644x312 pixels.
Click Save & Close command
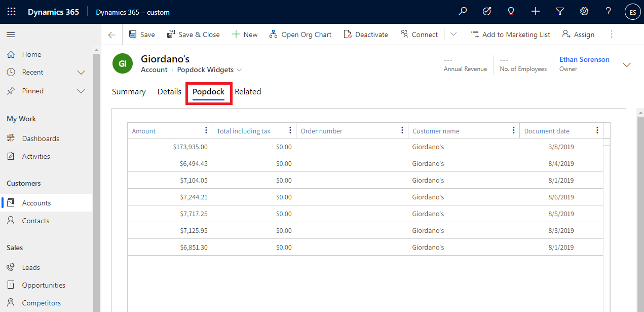(194, 34)
